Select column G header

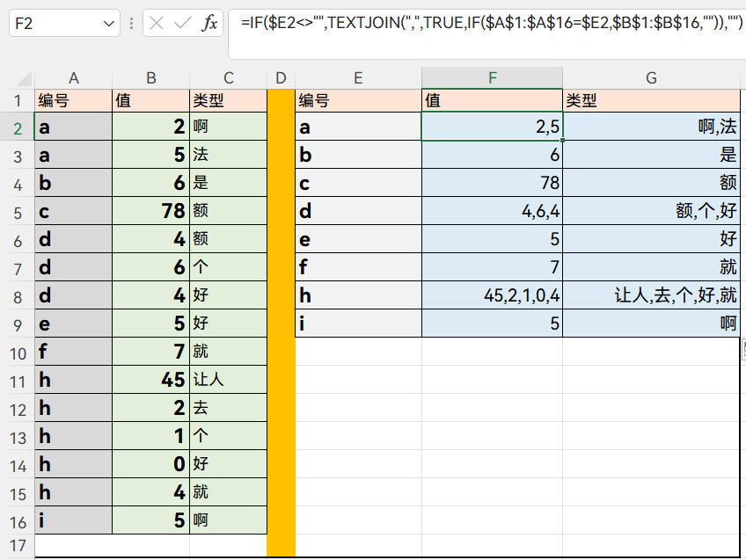(651, 78)
